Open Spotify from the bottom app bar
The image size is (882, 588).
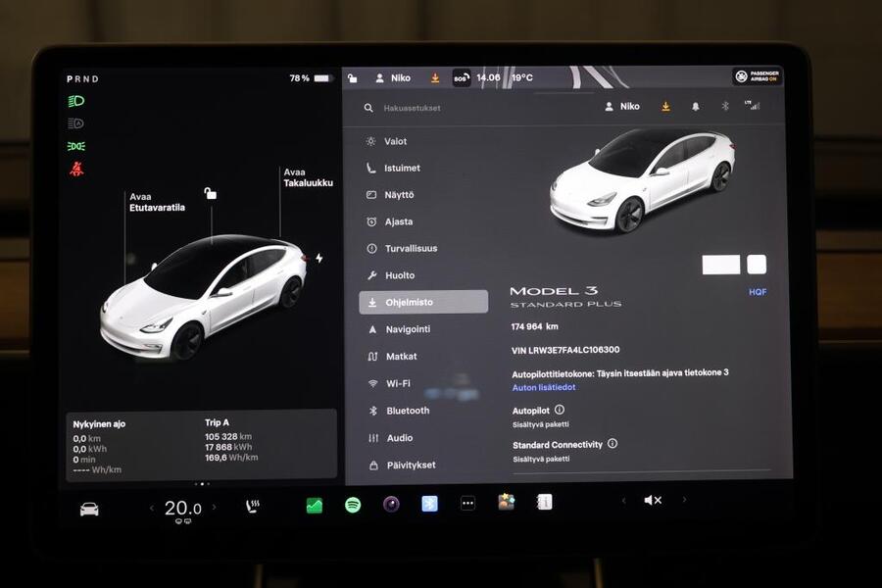pos(351,506)
